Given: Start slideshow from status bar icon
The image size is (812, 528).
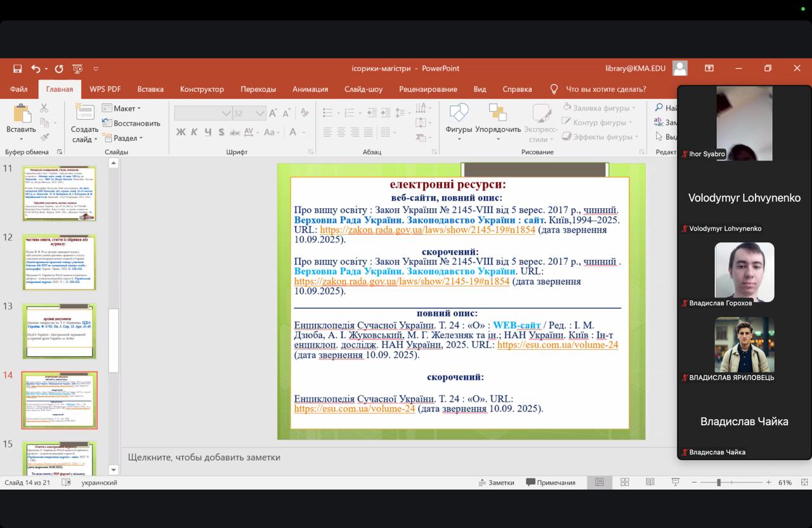Looking at the screenshot, I should coord(675,482).
